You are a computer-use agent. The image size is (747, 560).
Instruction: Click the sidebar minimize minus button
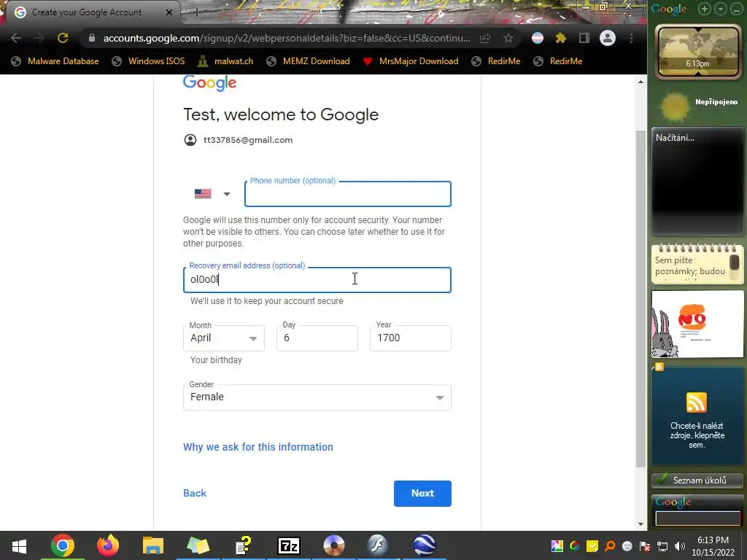[x=736, y=9]
